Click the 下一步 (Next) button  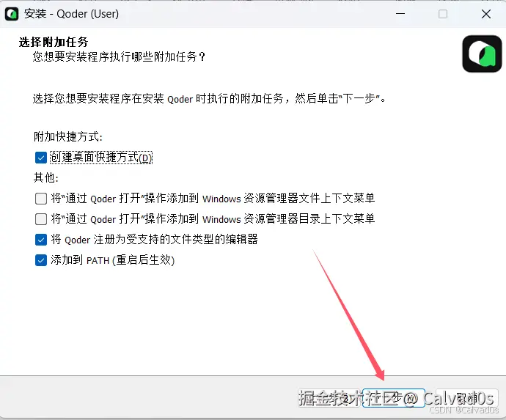coord(393,398)
